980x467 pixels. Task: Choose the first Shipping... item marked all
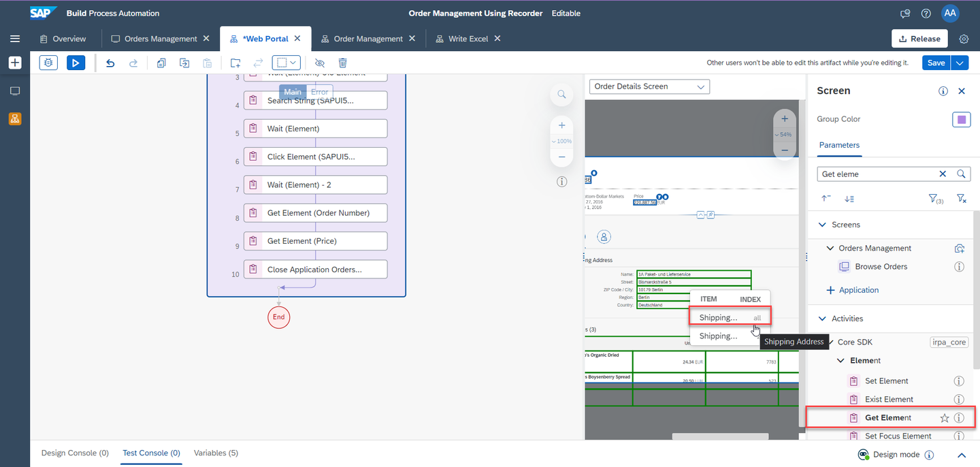tap(730, 318)
